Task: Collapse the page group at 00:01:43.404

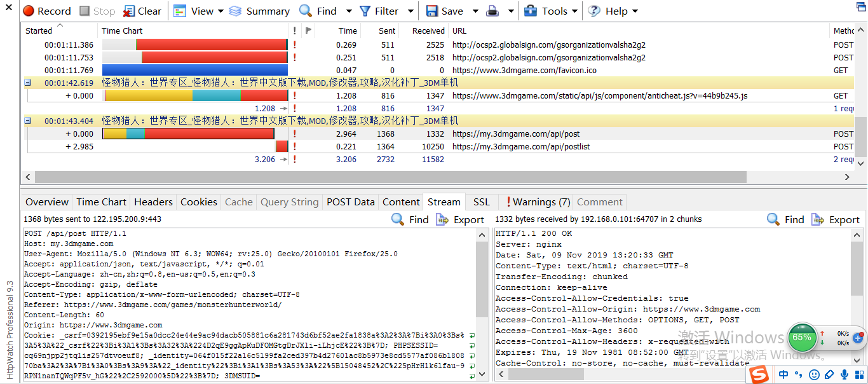Action: click(28, 121)
